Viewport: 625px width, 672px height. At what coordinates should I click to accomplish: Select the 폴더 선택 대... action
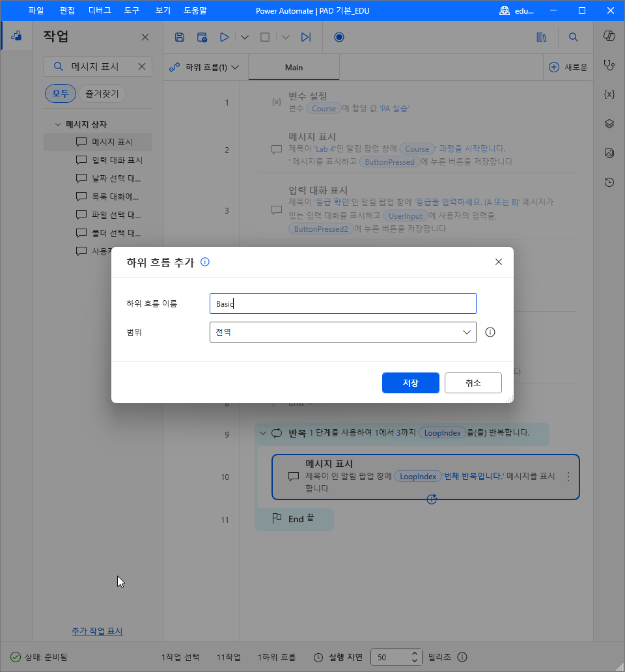tap(98, 233)
